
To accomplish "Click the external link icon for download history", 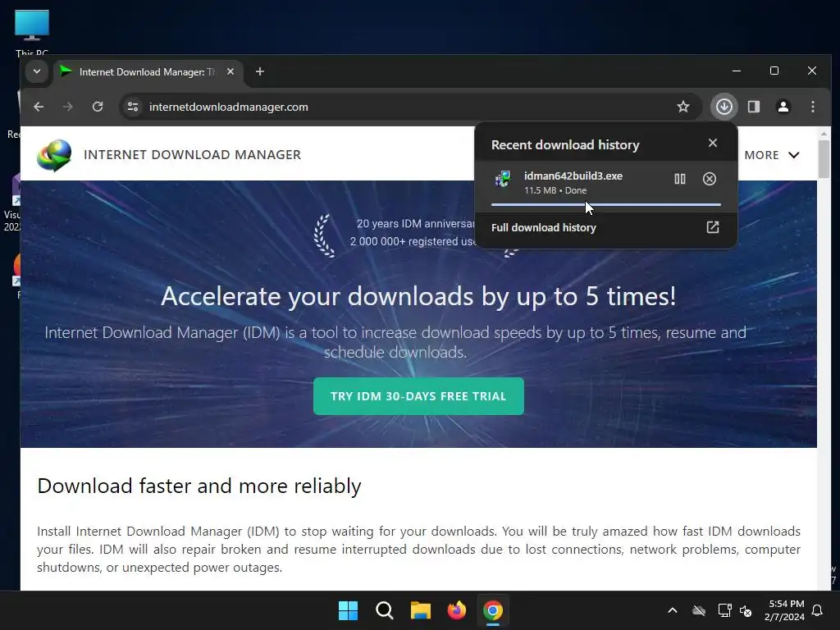I will (713, 227).
